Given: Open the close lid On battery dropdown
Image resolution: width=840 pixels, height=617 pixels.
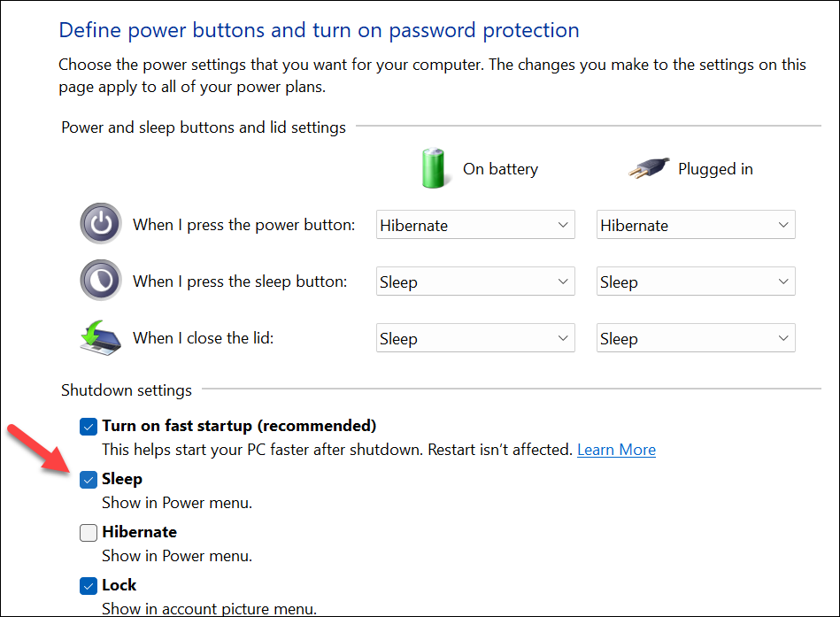Looking at the screenshot, I should 474,337.
